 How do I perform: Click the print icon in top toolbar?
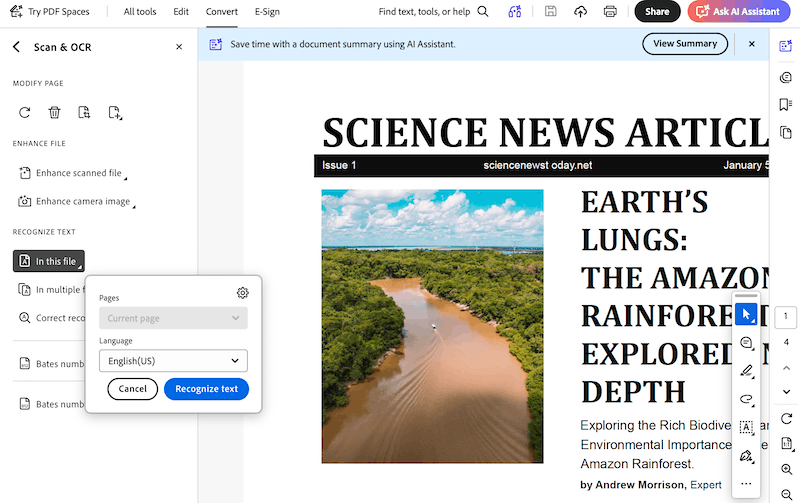[x=610, y=12]
